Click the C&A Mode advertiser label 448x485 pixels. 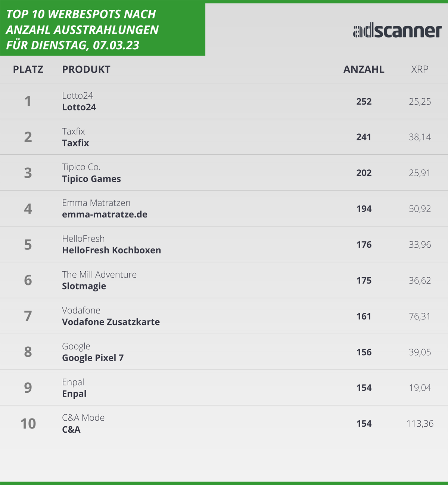click(83, 418)
